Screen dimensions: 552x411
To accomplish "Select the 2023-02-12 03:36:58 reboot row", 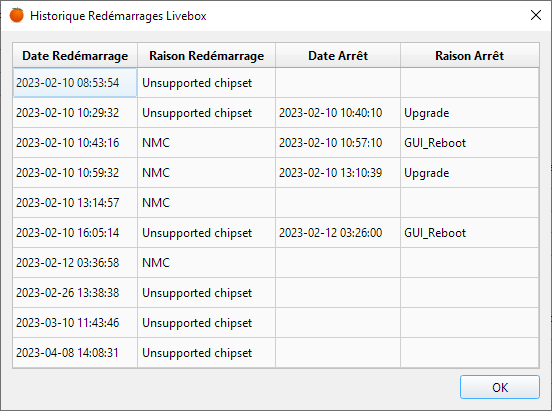I will point(276,262).
